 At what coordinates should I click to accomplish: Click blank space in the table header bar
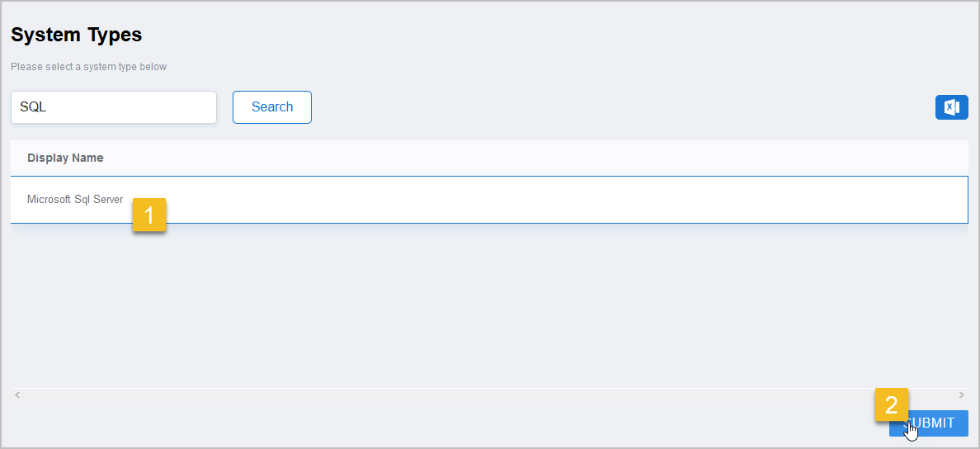click(x=536, y=158)
